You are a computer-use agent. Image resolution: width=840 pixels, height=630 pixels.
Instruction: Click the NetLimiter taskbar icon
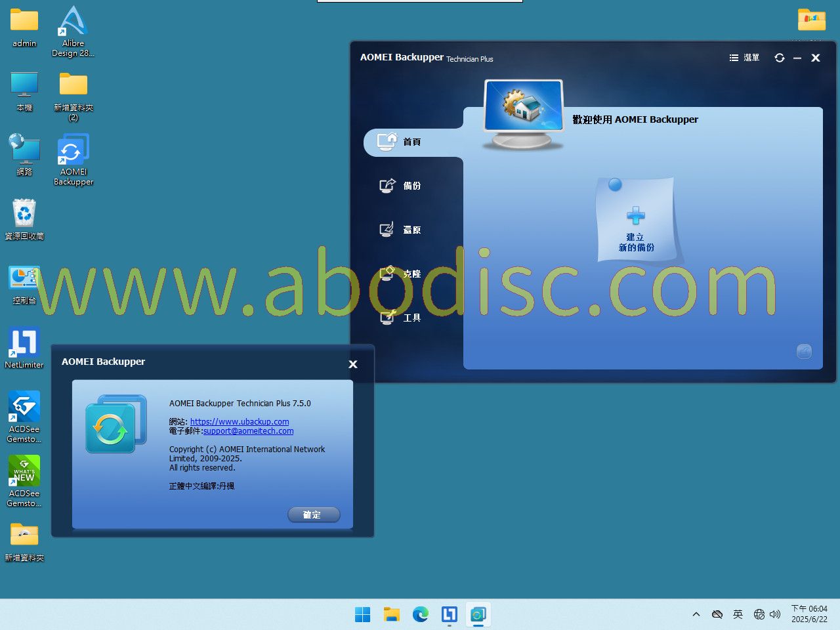450,614
